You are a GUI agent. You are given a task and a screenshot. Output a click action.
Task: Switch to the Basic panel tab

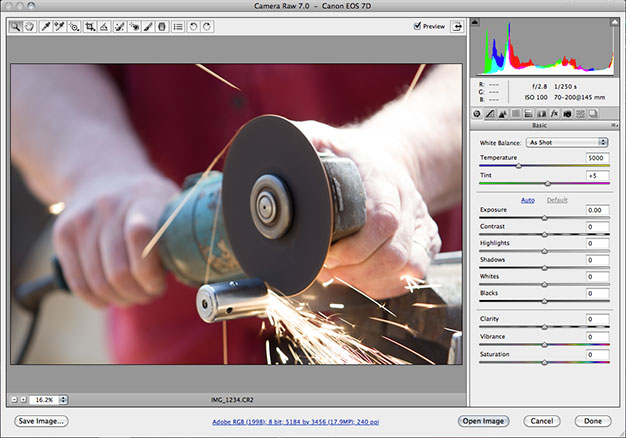[477, 114]
